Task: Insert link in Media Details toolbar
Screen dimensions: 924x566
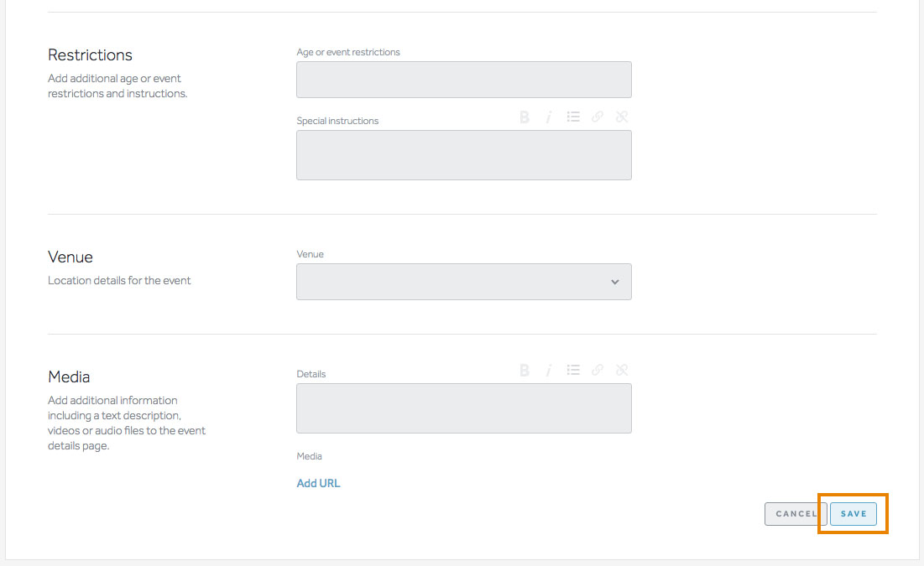Action: [x=598, y=370]
